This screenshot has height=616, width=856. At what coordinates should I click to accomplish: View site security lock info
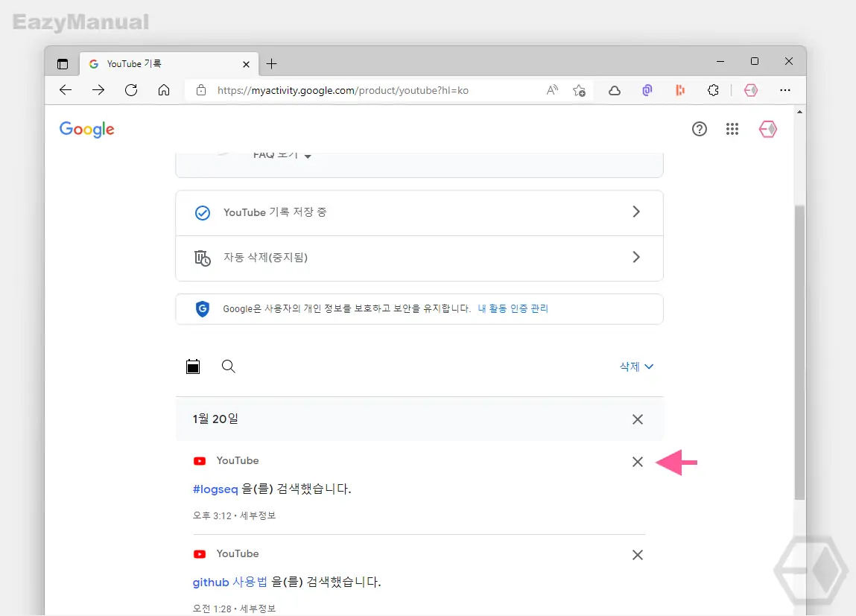201,90
